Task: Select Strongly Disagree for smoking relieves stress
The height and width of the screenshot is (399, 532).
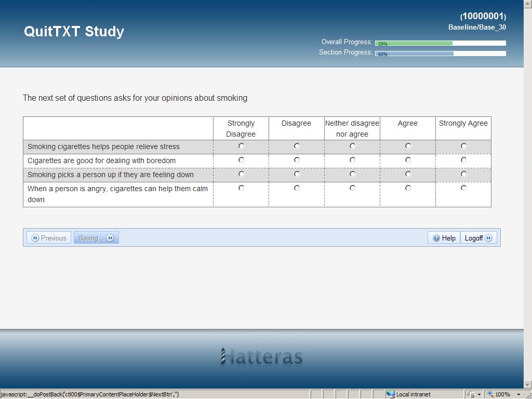Action: (241, 146)
